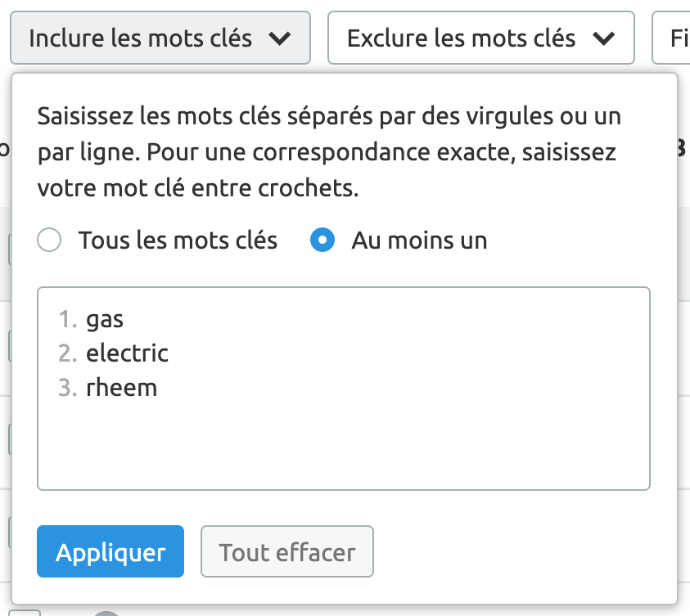Click the keyword gas in the list
Viewport: 690px width, 616px height.
click(x=104, y=320)
